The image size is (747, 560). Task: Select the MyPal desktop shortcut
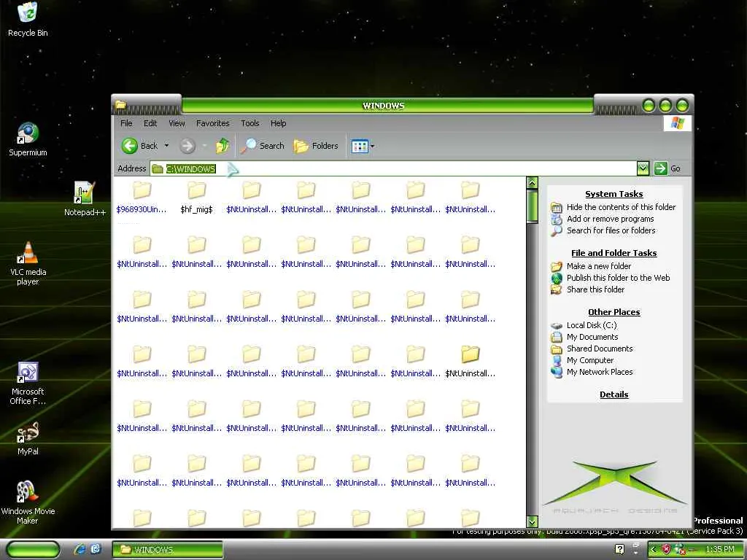[28, 438]
